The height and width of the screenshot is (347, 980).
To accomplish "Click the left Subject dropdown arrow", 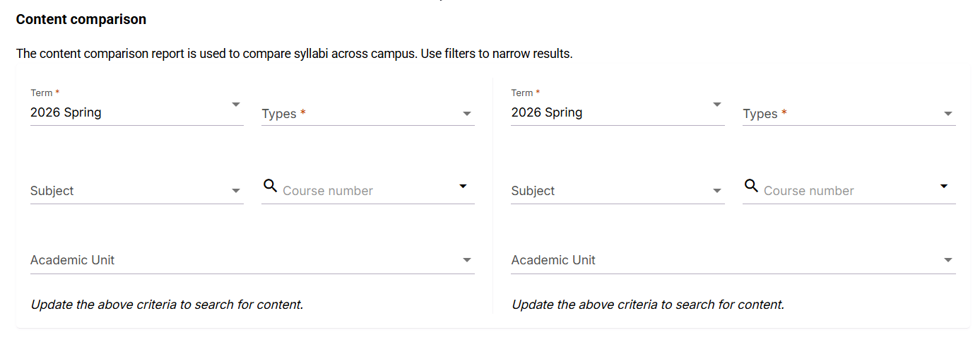I will click(x=236, y=191).
